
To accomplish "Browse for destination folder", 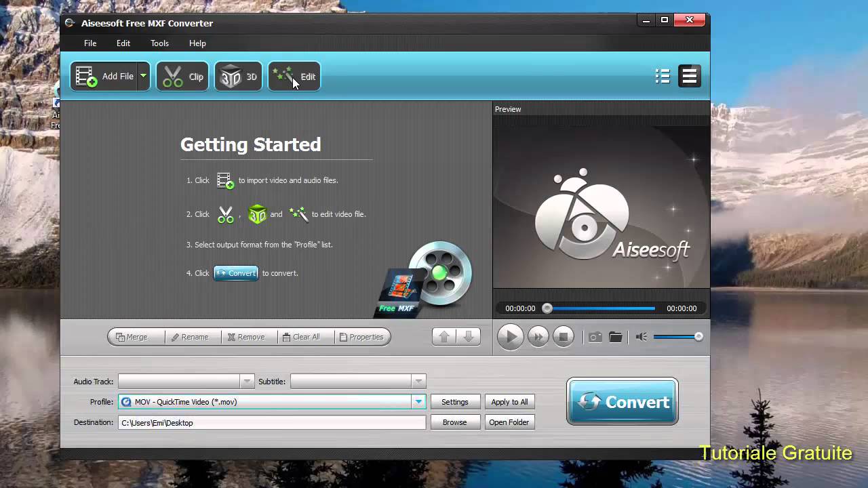I will pyautogui.click(x=455, y=422).
